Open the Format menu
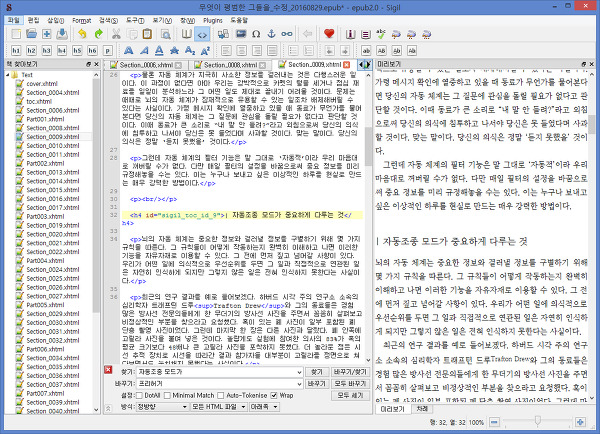Screen dimensions: 600x434 [x=82, y=20]
